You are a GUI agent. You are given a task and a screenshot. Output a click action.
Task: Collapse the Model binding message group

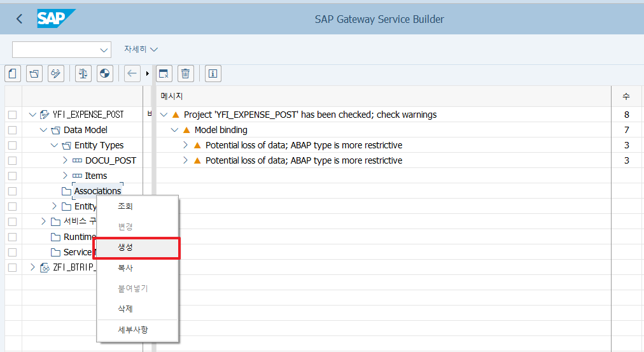coord(174,130)
